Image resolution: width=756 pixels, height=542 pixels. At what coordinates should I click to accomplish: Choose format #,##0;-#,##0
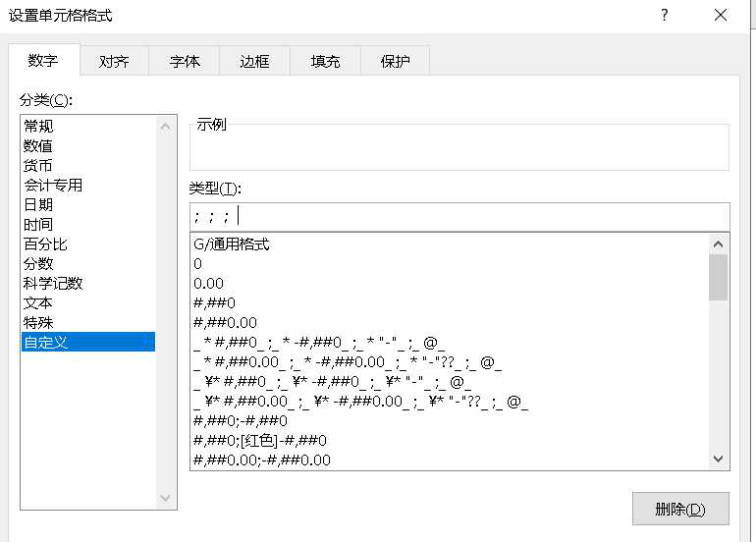[x=450, y=421]
